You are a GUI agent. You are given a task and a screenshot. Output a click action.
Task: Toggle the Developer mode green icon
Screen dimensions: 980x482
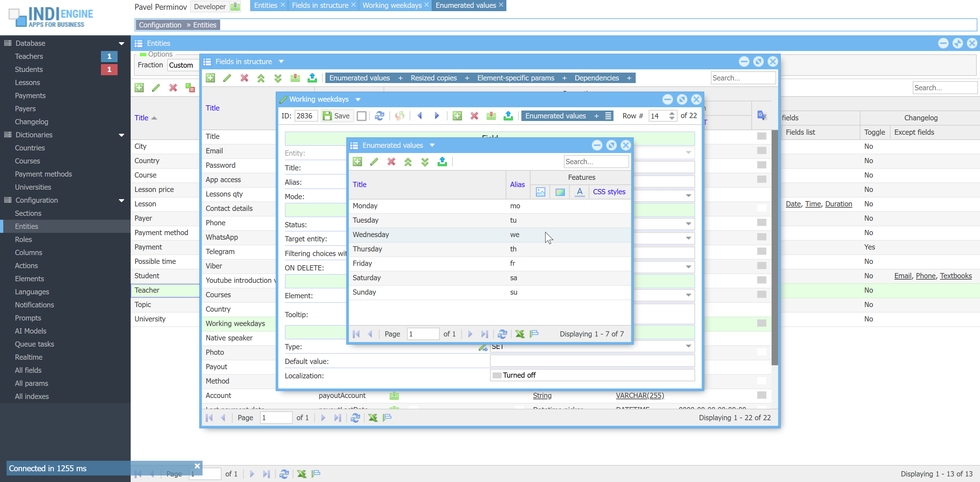(x=236, y=6)
